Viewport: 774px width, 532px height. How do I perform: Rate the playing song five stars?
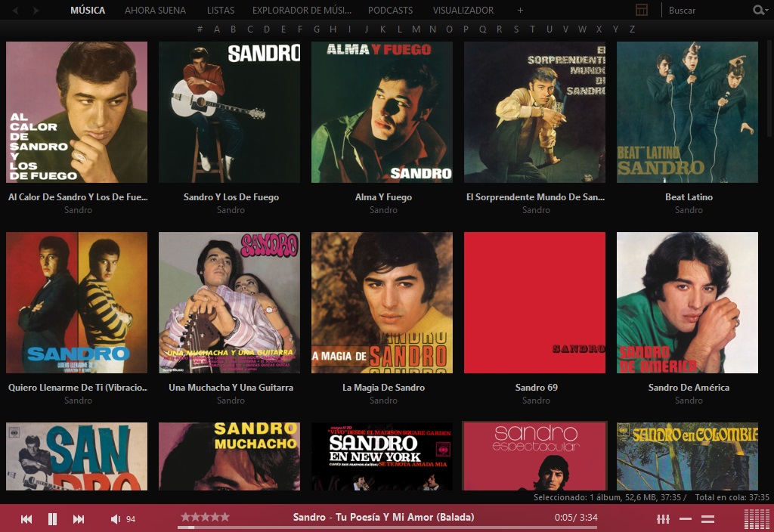coord(227,518)
